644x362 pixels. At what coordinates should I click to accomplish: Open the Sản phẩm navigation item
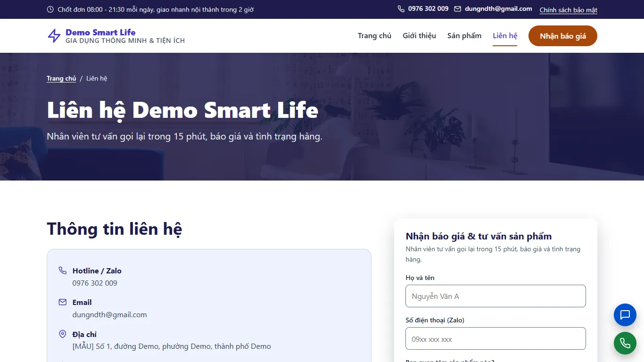[464, 36]
